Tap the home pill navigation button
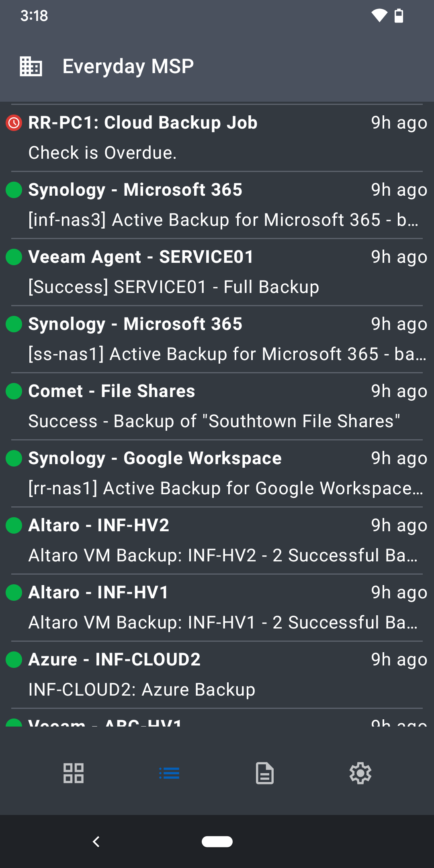This screenshot has height=868, width=434. (217, 841)
